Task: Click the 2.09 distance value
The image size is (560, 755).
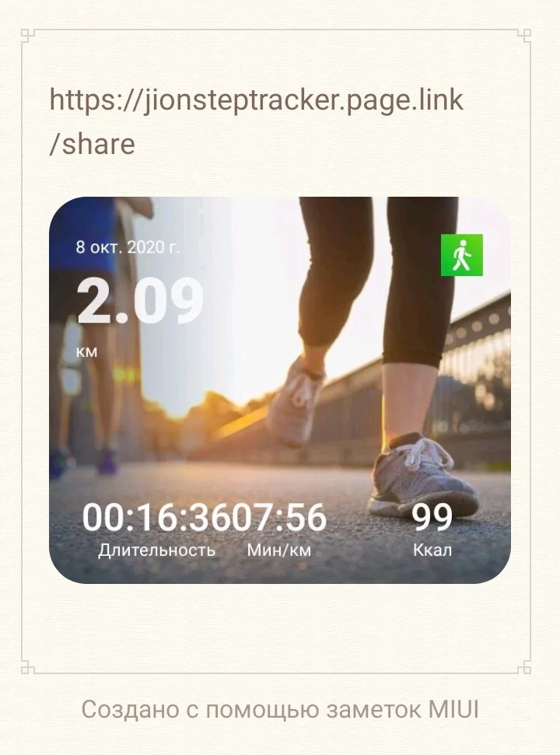Action: (x=140, y=302)
